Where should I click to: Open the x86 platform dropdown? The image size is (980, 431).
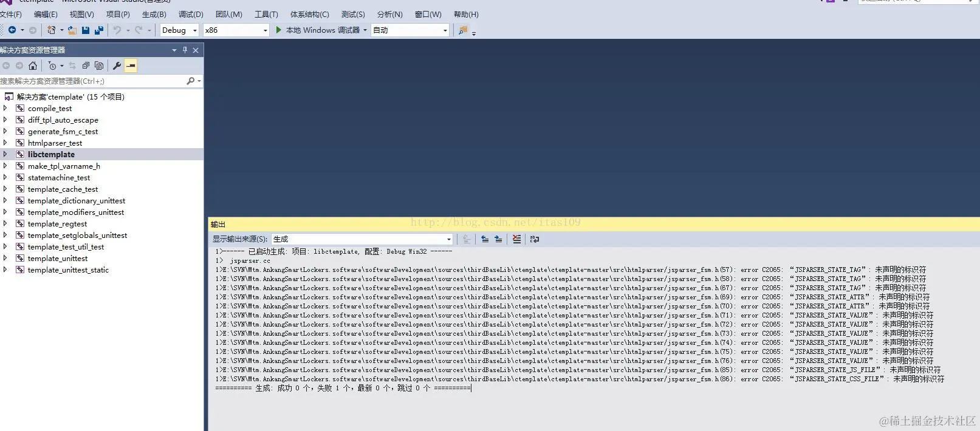tap(236, 30)
